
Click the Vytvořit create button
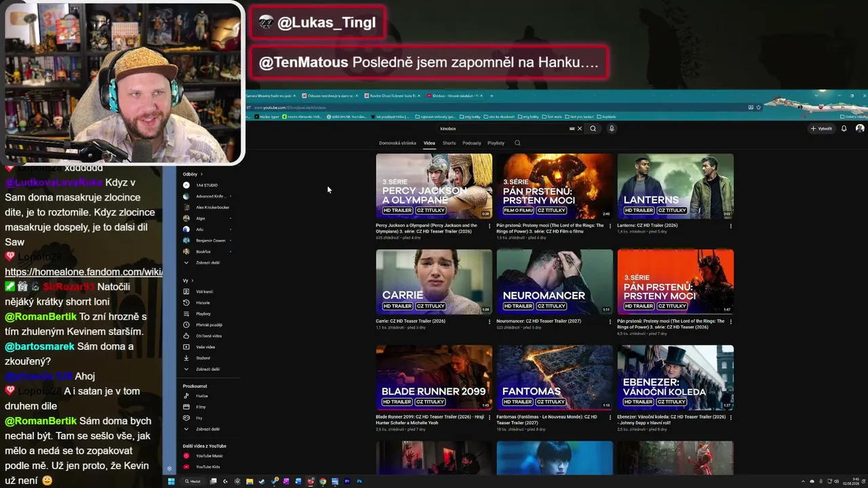tap(821, 129)
